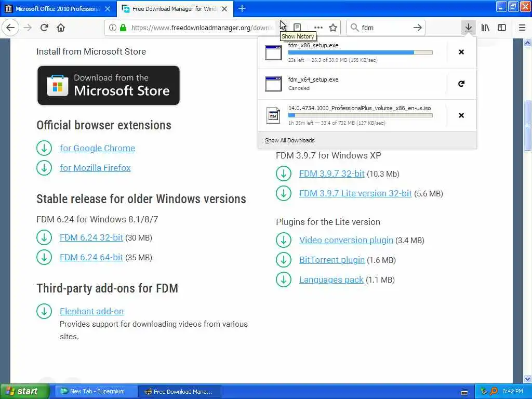The width and height of the screenshot is (532, 399).
Task: Open the for Mozilla Firefox extension link
Action: 95,168
